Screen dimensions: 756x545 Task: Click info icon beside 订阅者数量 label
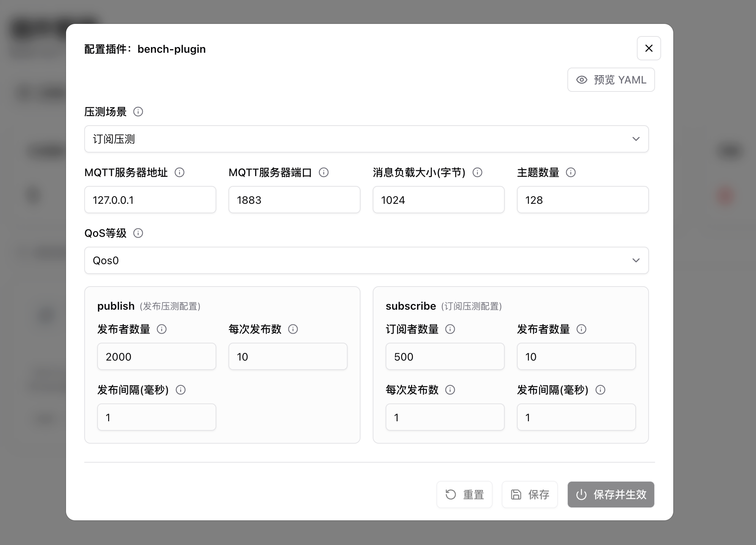[450, 329]
